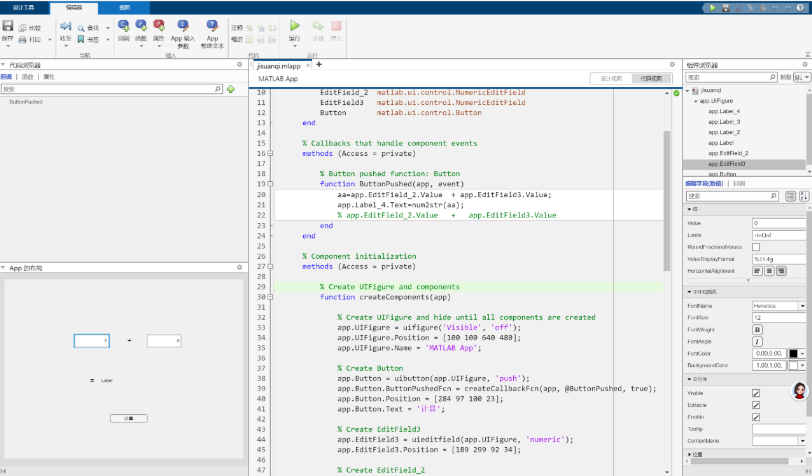This screenshot has height=476, width=812.
Task: Click the FontColor black swatch
Action: (793, 353)
